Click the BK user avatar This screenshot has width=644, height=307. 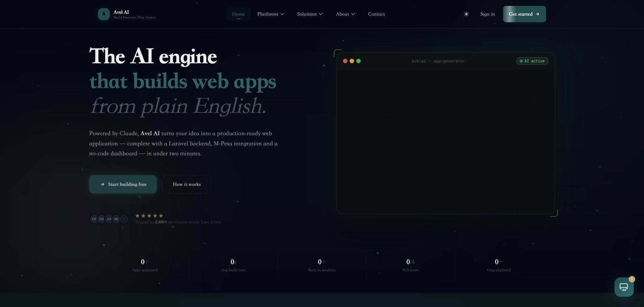116,219
